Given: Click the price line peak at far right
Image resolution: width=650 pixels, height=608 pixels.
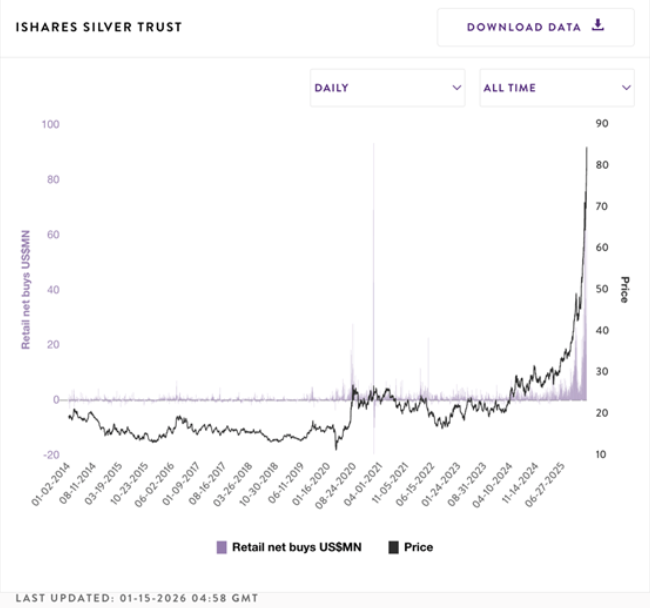Looking at the screenshot, I should tap(587, 150).
